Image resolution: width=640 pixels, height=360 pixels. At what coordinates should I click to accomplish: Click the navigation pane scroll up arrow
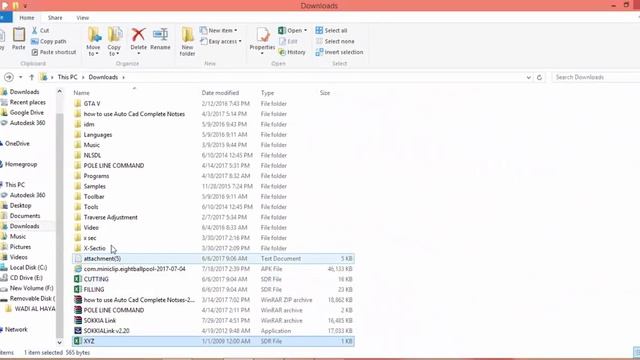tap(60, 92)
